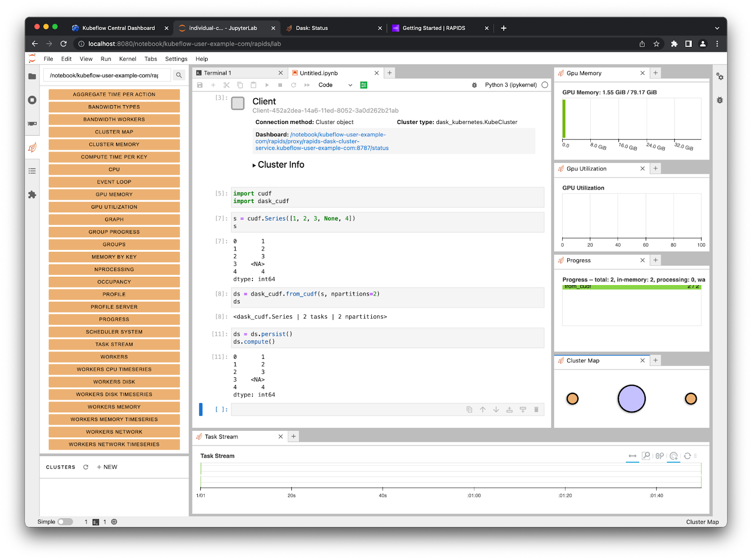This screenshot has height=560, width=752.
Task: Open the Settings menu
Action: click(176, 59)
